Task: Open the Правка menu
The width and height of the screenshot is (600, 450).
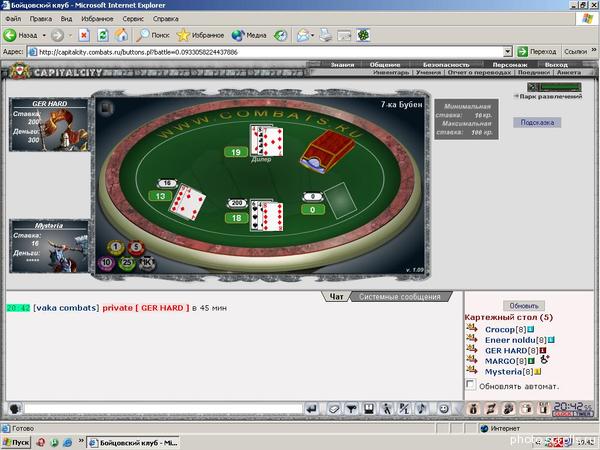Action: click(41, 18)
